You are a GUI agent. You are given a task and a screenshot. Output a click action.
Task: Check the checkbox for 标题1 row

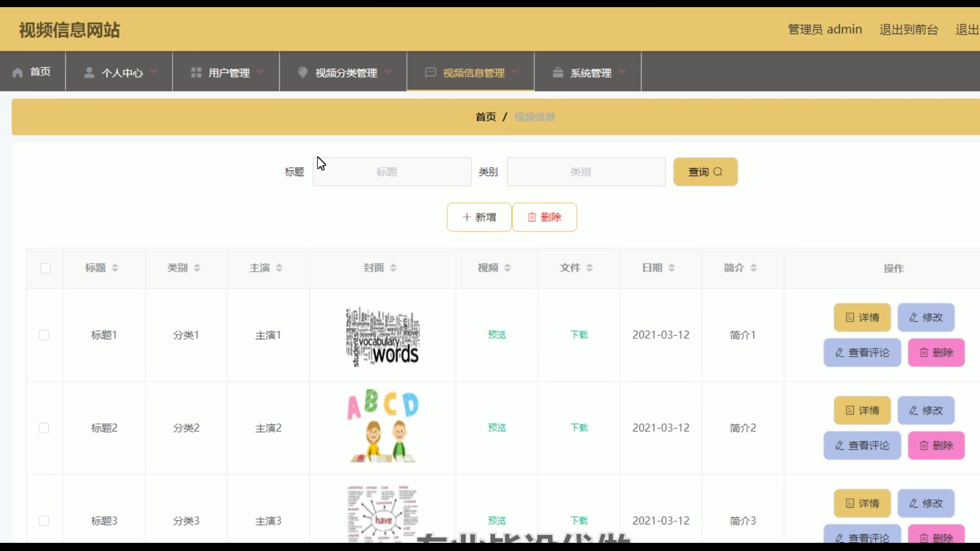point(44,335)
